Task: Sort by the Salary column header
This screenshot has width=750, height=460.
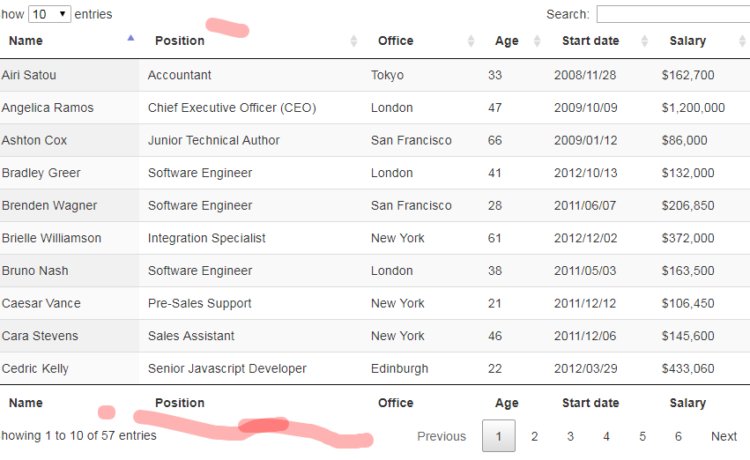Action: (687, 41)
